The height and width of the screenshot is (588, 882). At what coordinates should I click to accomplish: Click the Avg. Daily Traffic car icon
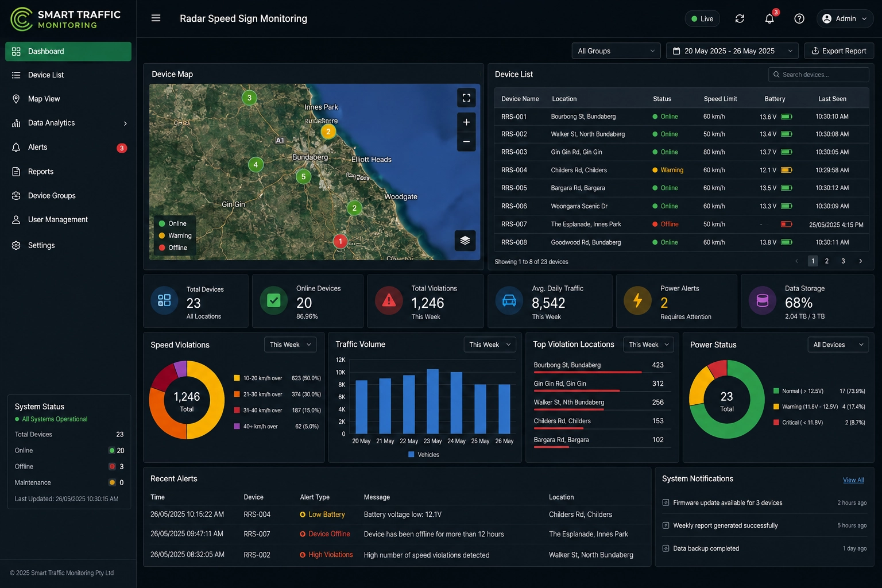click(x=509, y=300)
